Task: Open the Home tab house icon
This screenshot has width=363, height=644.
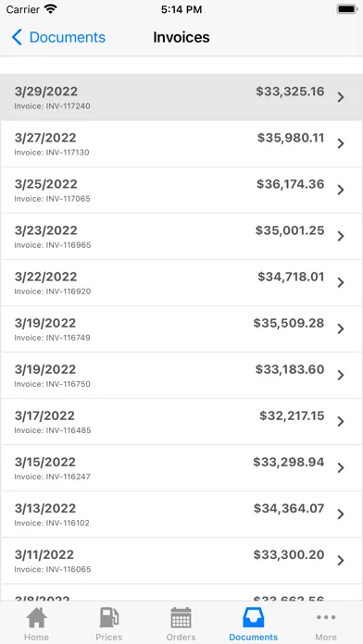Action: tap(37, 617)
